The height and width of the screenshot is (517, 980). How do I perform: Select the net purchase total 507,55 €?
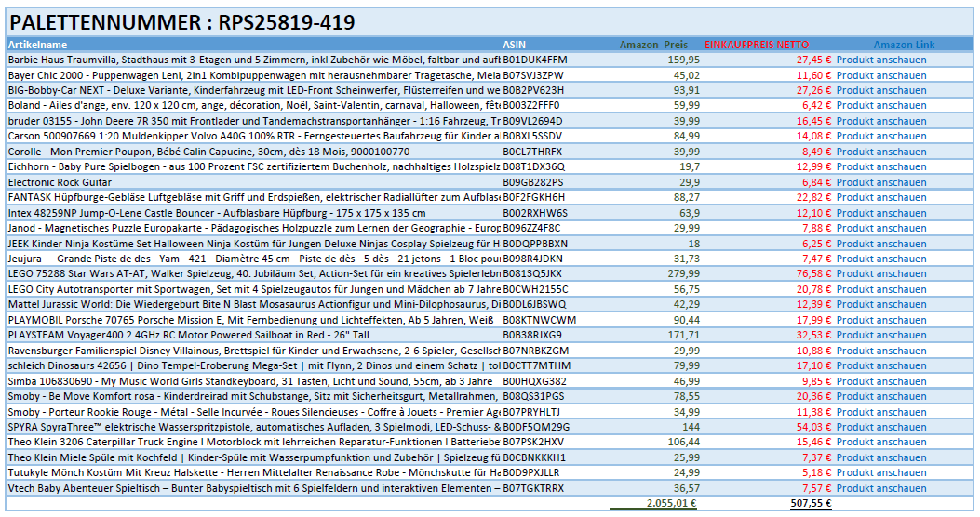click(x=810, y=503)
